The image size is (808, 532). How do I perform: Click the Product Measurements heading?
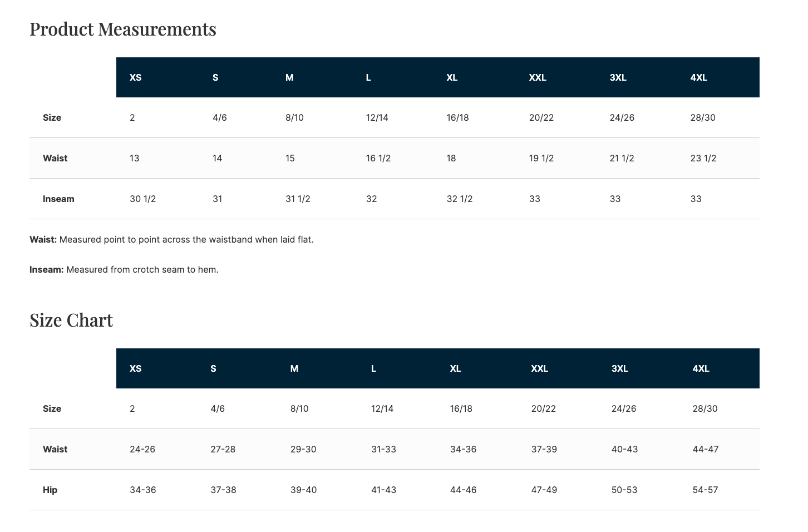[x=122, y=29]
